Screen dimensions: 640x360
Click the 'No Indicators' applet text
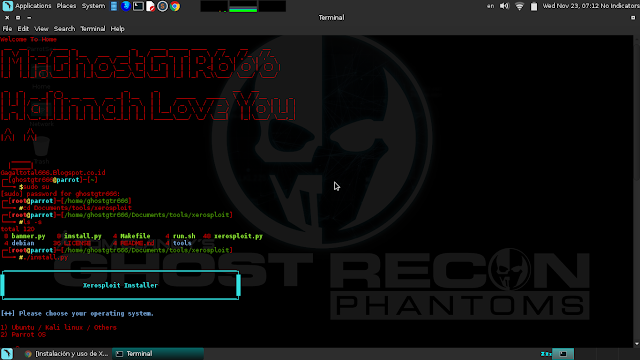coord(620,6)
